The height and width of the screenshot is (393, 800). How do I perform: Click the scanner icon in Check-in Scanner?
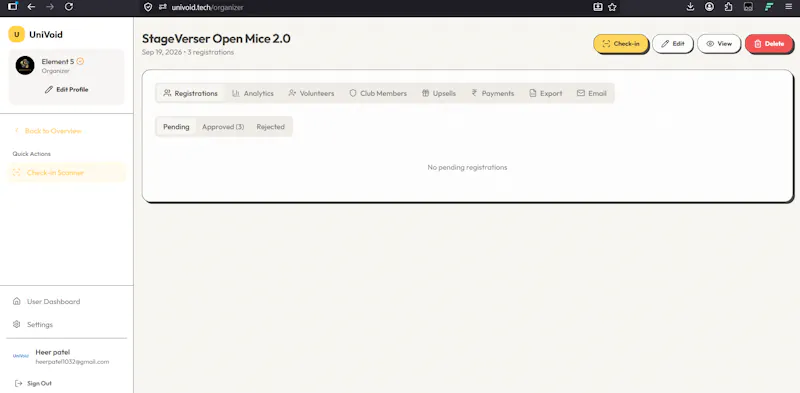coord(17,173)
